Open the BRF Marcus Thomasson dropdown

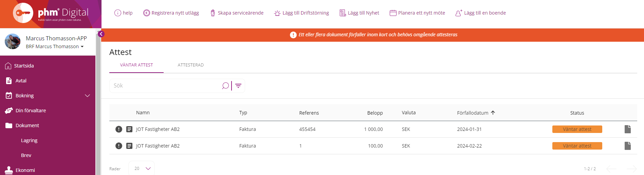pyautogui.click(x=55, y=46)
